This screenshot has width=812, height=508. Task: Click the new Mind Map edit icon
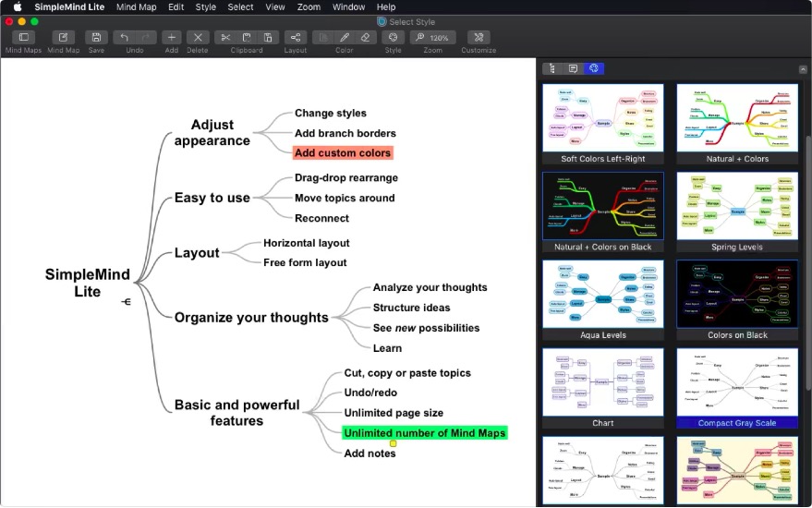click(63, 37)
